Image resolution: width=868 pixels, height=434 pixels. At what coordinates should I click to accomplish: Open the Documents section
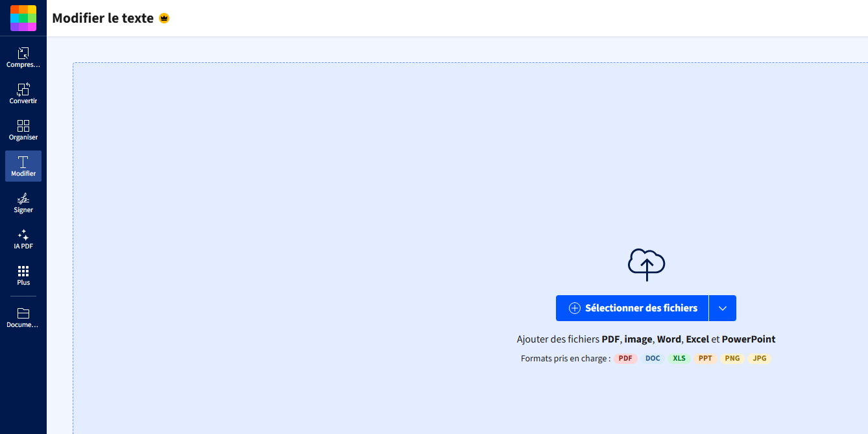(x=23, y=317)
